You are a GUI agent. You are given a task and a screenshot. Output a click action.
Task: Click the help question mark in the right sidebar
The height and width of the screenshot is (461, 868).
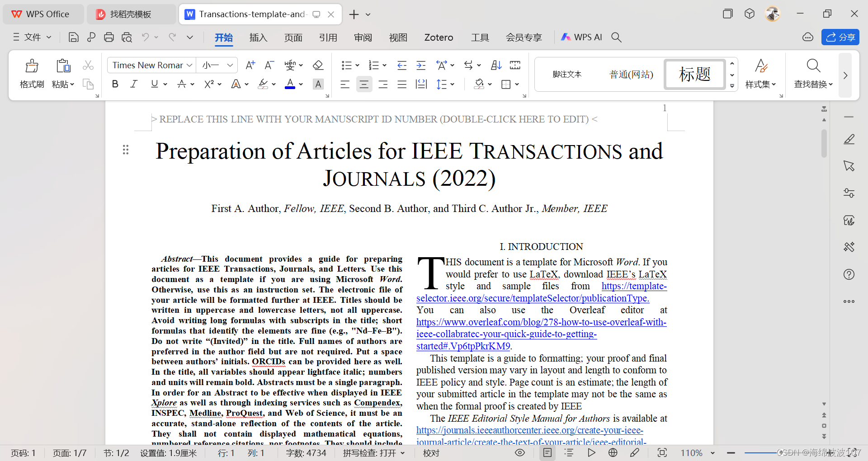pos(849,274)
